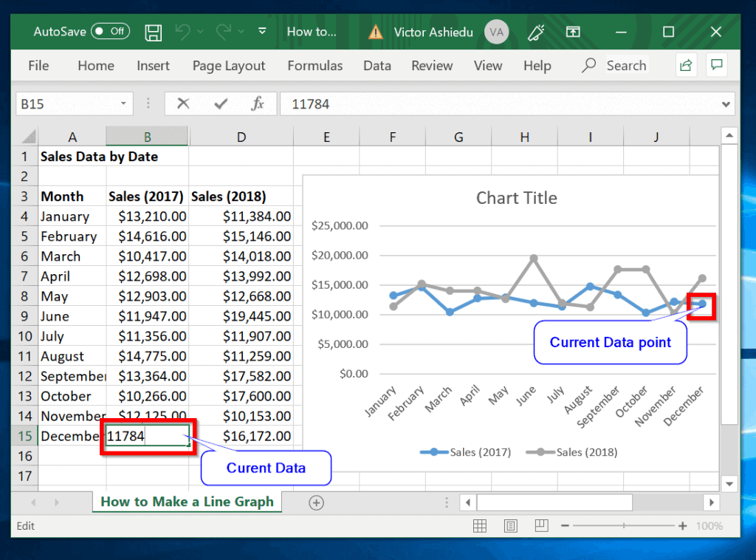Cancel entry with the X icon
Viewport: 756px width, 560px height.
pos(183,103)
